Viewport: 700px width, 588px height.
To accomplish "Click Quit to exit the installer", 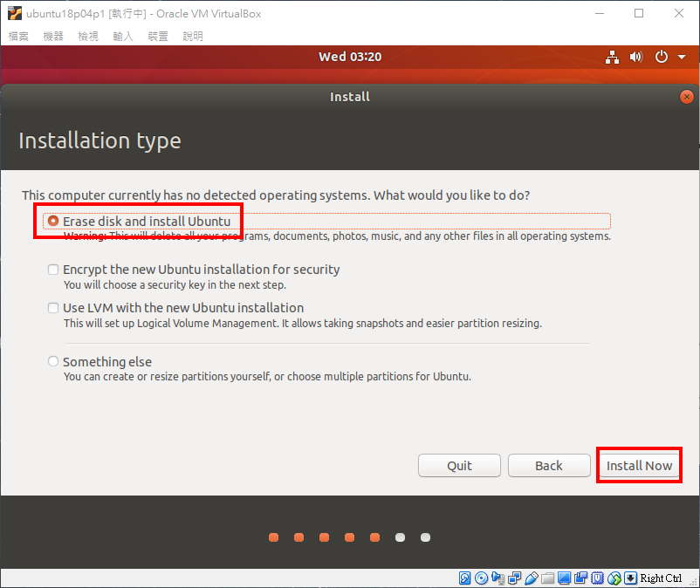I will (459, 466).
